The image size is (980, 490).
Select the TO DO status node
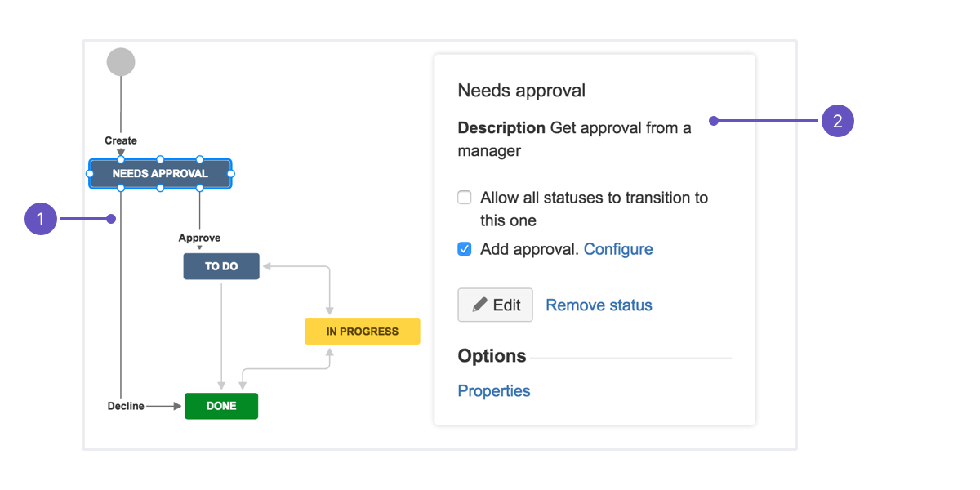coord(221,266)
